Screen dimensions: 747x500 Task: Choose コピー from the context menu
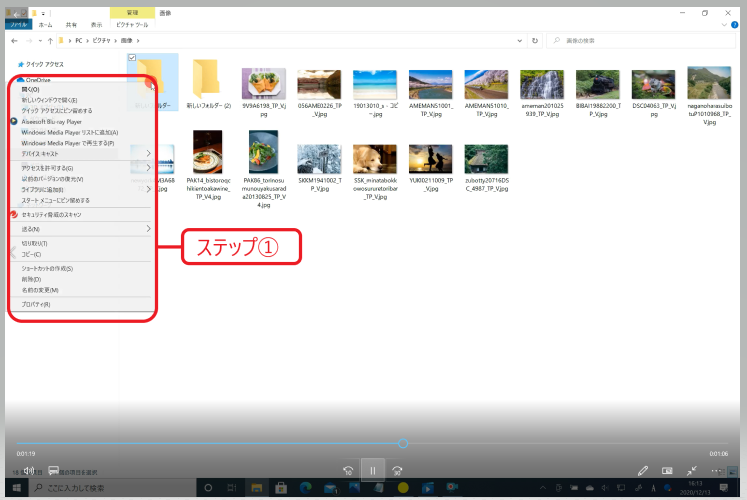tap(32, 254)
